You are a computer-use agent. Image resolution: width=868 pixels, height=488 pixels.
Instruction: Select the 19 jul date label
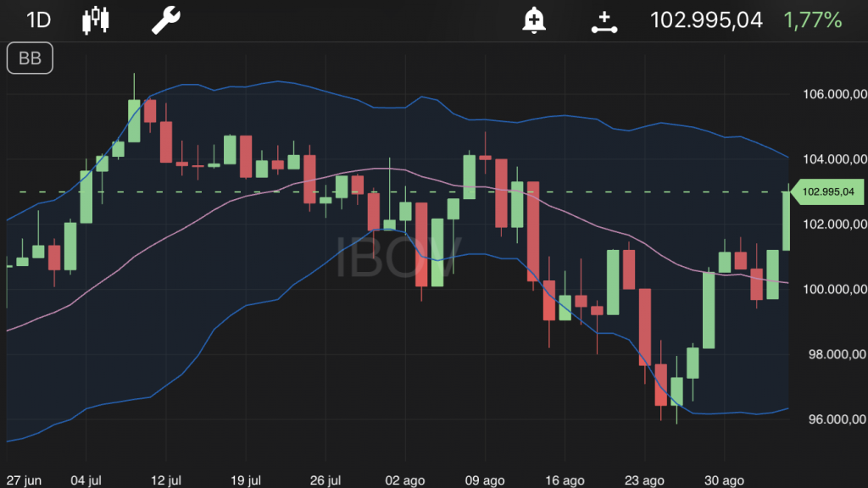click(x=246, y=480)
